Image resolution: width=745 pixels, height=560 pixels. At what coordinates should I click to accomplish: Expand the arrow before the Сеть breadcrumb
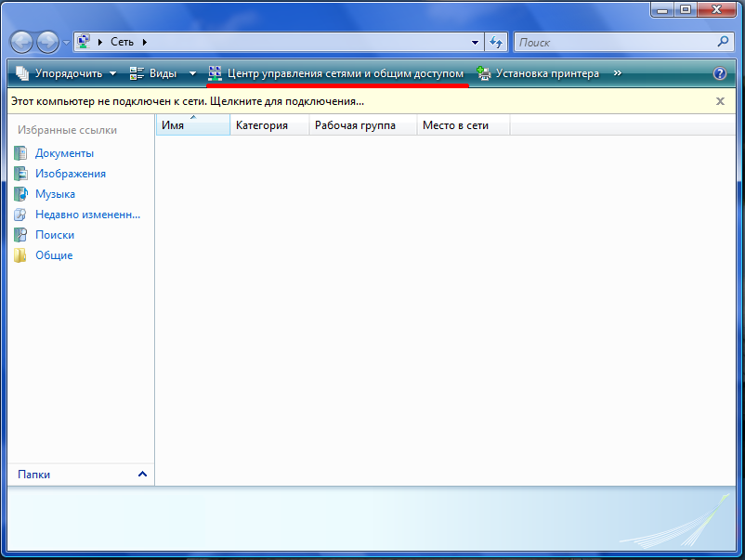(99, 42)
